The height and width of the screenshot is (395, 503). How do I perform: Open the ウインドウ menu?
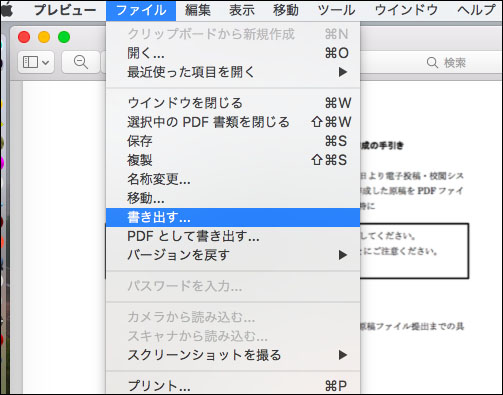[406, 10]
